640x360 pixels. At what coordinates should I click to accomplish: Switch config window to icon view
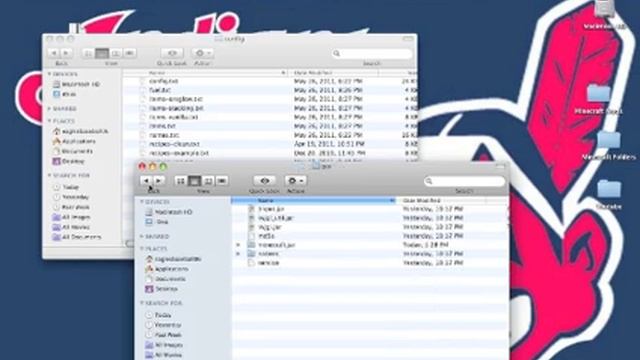click(x=88, y=53)
